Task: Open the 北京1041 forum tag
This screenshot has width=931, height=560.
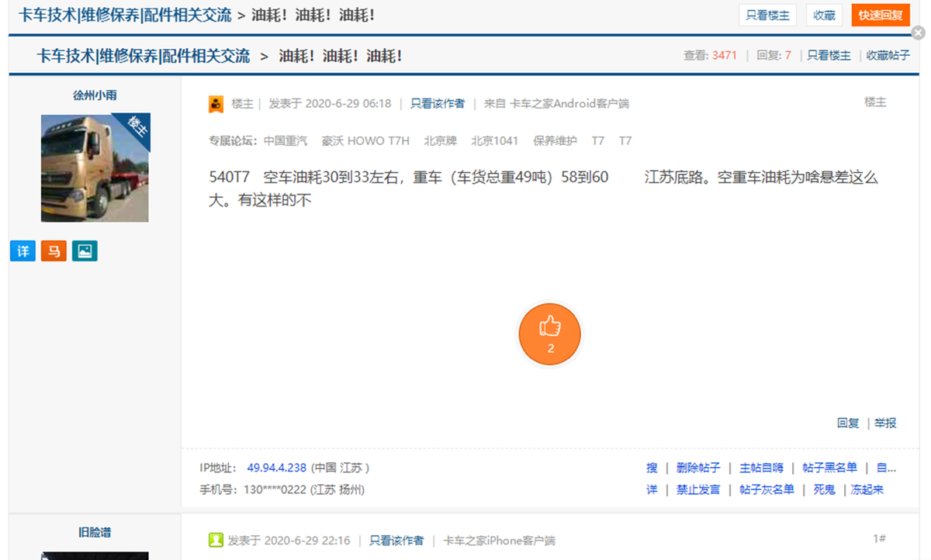Action: [x=494, y=140]
